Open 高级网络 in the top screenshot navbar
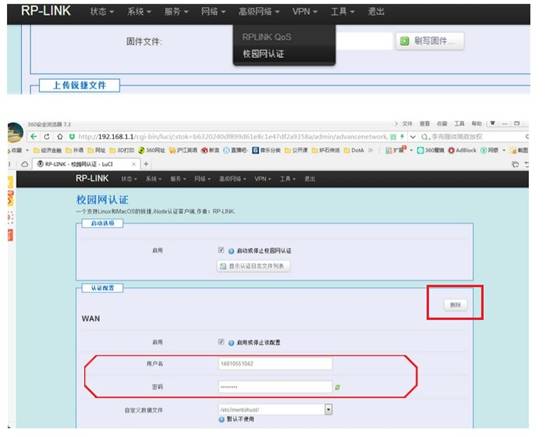This screenshot has height=437, width=553. [259, 12]
